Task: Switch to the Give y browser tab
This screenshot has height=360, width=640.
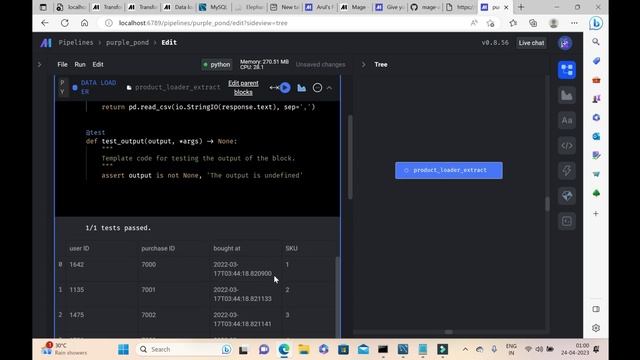Action: pos(390,7)
